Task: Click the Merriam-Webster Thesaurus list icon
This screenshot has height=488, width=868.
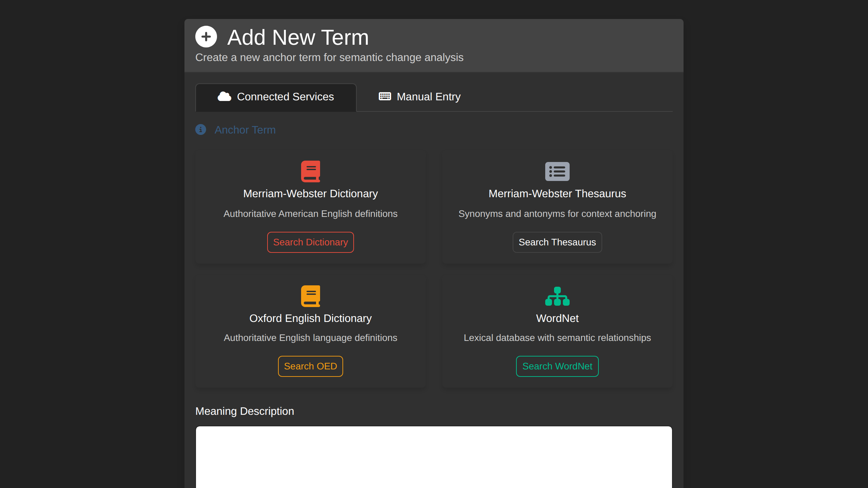Action: click(x=557, y=171)
